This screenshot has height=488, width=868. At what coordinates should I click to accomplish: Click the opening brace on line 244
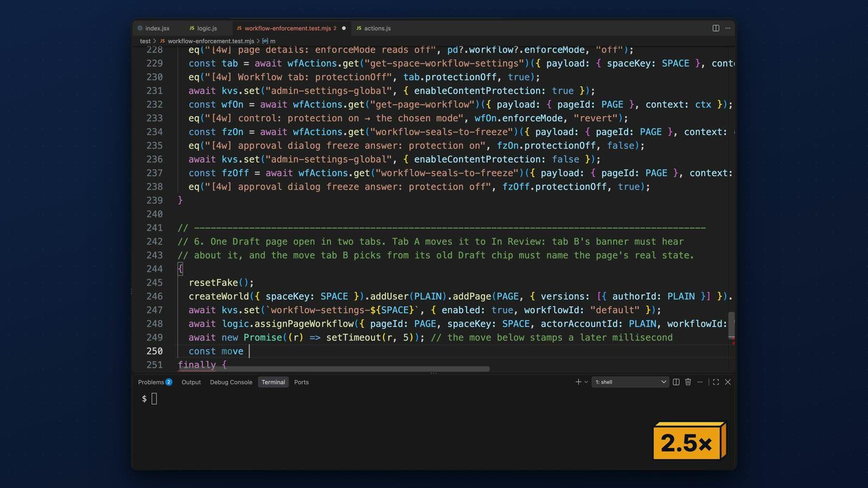181,269
